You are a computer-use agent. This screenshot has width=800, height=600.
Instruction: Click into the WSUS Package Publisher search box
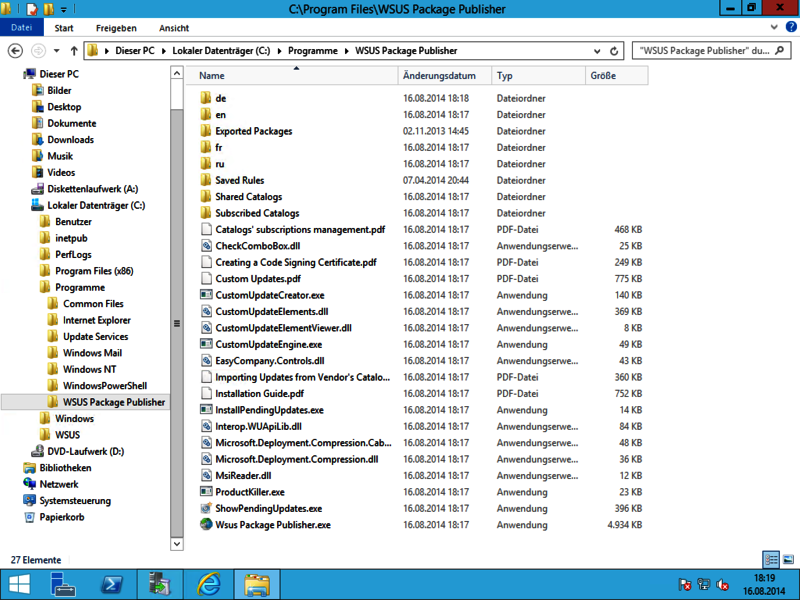(x=711, y=51)
